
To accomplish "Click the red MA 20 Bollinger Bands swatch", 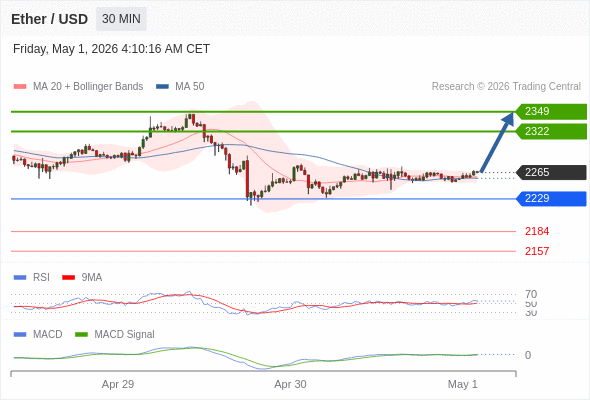I will point(20,87).
